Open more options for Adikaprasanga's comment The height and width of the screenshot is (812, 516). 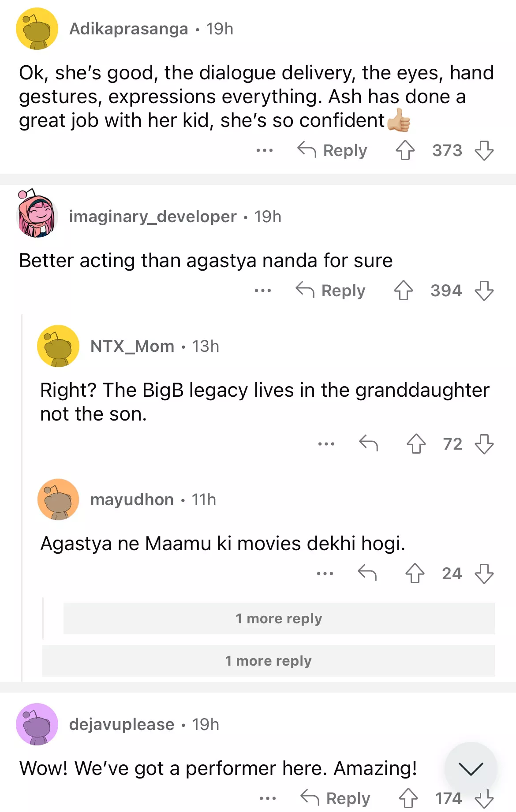(x=265, y=150)
